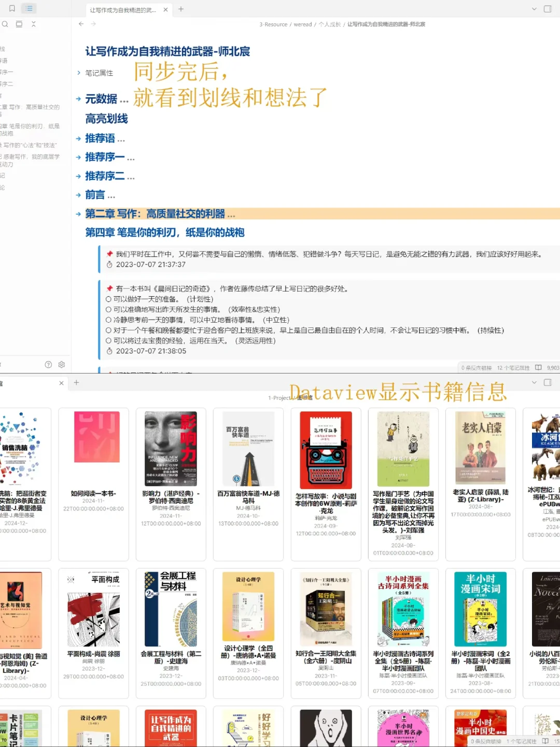The width and height of the screenshot is (560, 747).
Task: Expand the 笔记属性 properties section
Action: coord(79,73)
